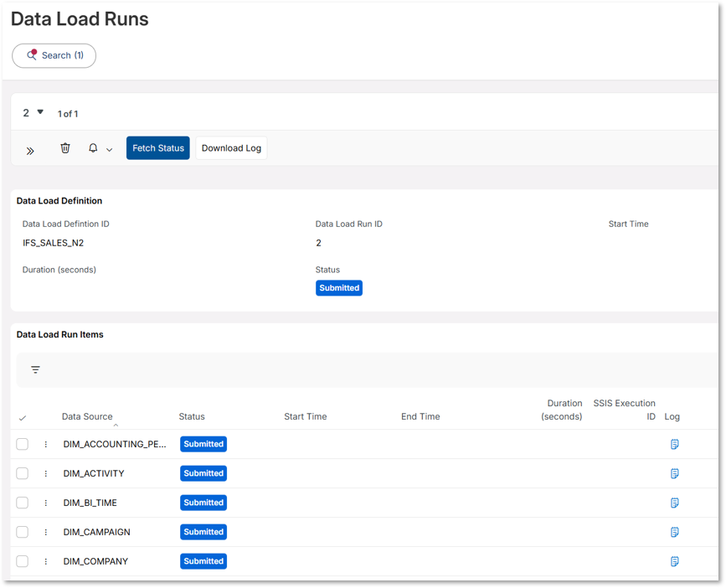Check the DIM_ACTIVITY row checkbox
The height and width of the screenshot is (588, 726).
click(x=23, y=473)
